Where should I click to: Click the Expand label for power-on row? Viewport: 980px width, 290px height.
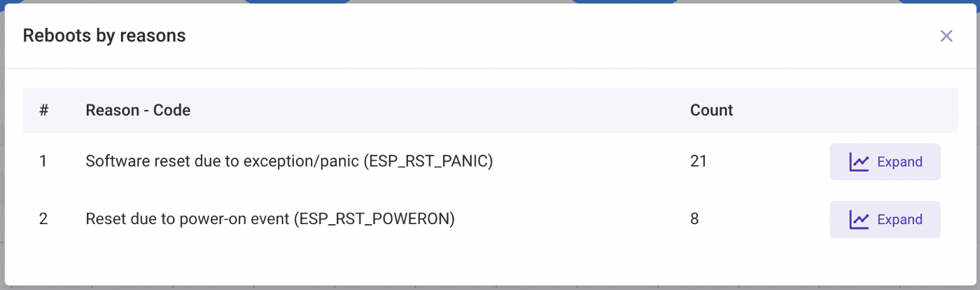(x=899, y=220)
